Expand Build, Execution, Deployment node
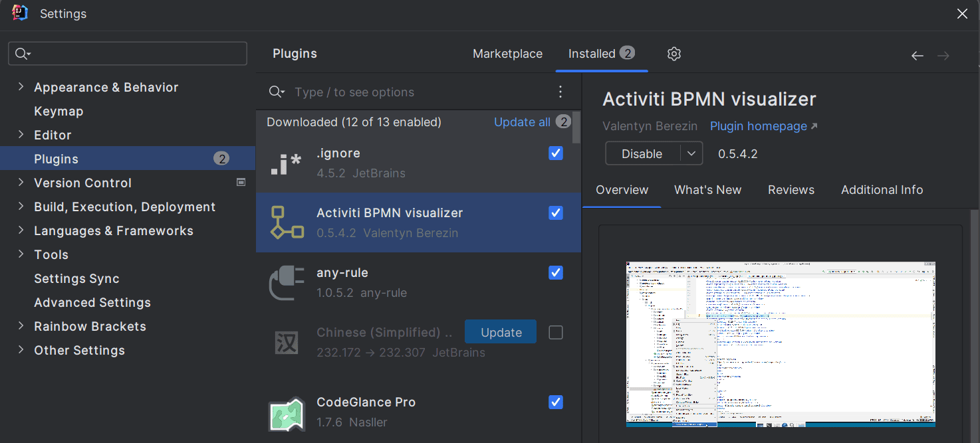This screenshot has width=980, height=443. pos(21,207)
